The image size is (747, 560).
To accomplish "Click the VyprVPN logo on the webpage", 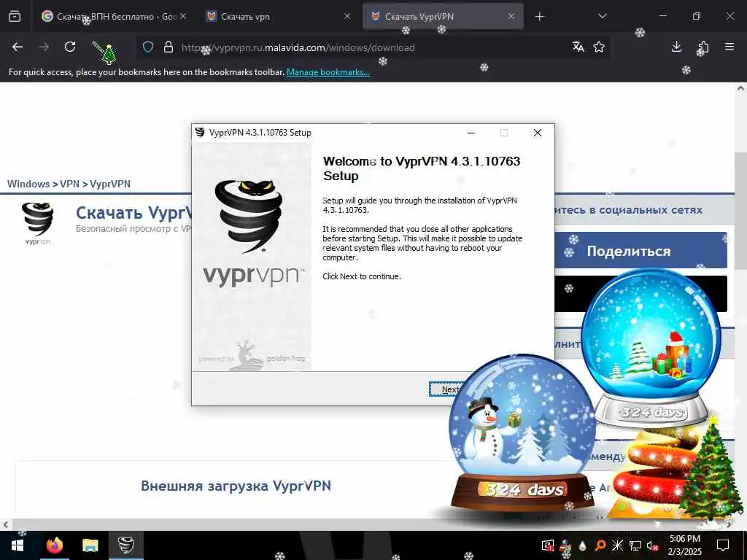I will pyautogui.click(x=38, y=223).
